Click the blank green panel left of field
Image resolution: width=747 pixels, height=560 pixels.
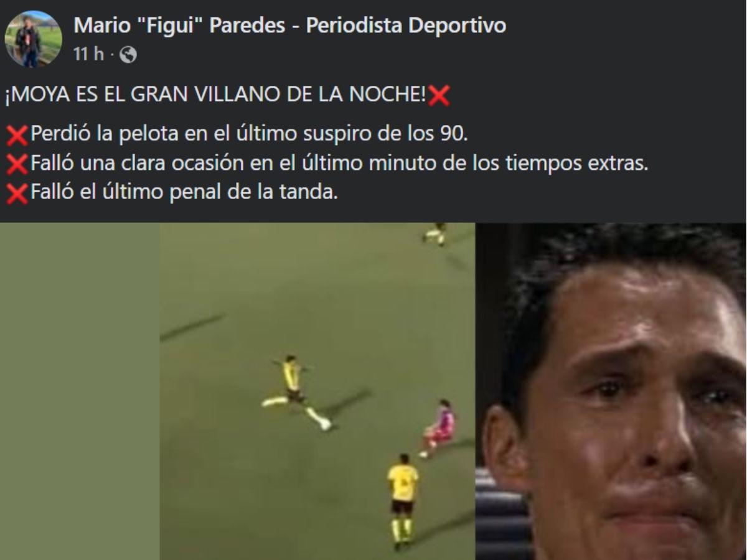click(80, 391)
